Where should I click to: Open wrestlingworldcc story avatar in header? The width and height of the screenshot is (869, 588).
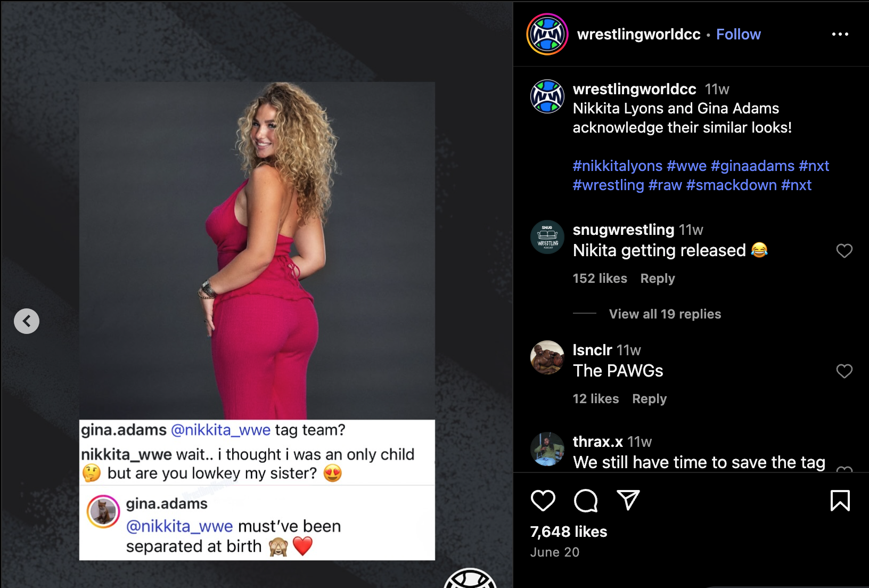point(547,34)
